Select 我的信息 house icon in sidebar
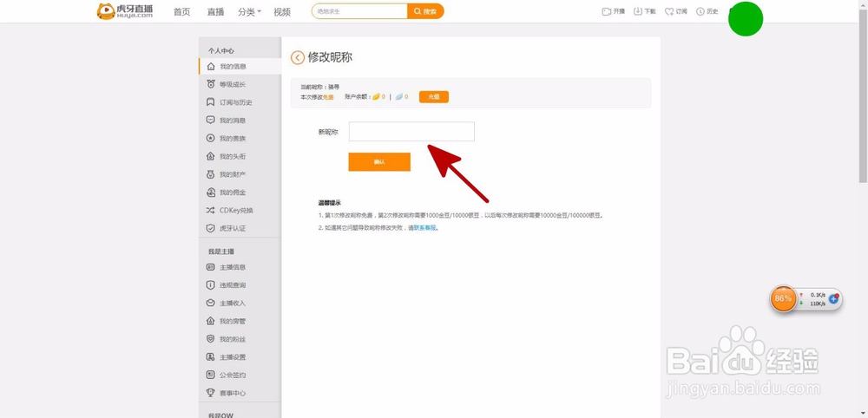The height and width of the screenshot is (418, 868). point(210,67)
